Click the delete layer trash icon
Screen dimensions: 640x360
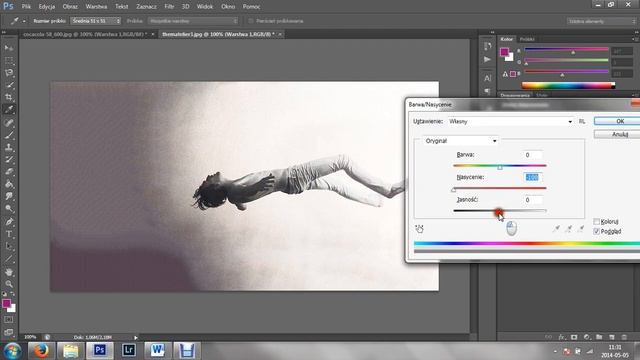624,337
